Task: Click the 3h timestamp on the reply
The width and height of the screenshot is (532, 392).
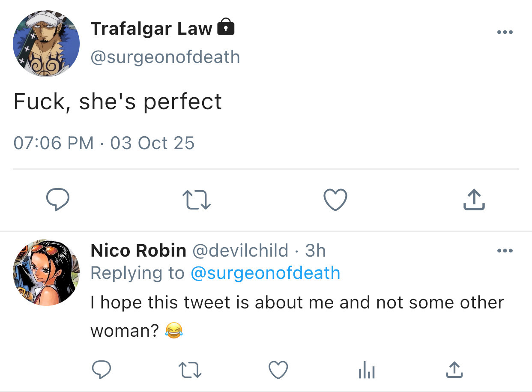Action: click(315, 251)
